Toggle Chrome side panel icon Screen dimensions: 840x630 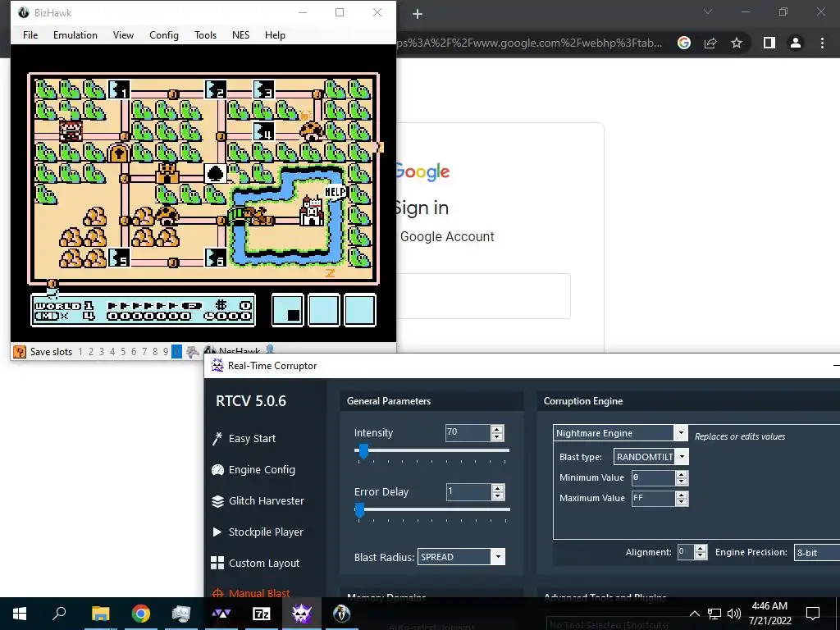click(769, 43)
